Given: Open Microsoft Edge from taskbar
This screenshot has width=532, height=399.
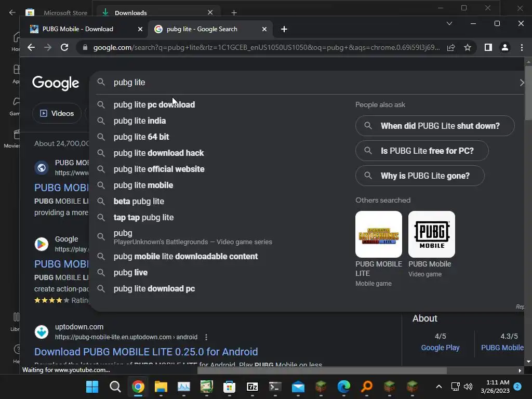Looking at the screenshot, I should point(344,387).
